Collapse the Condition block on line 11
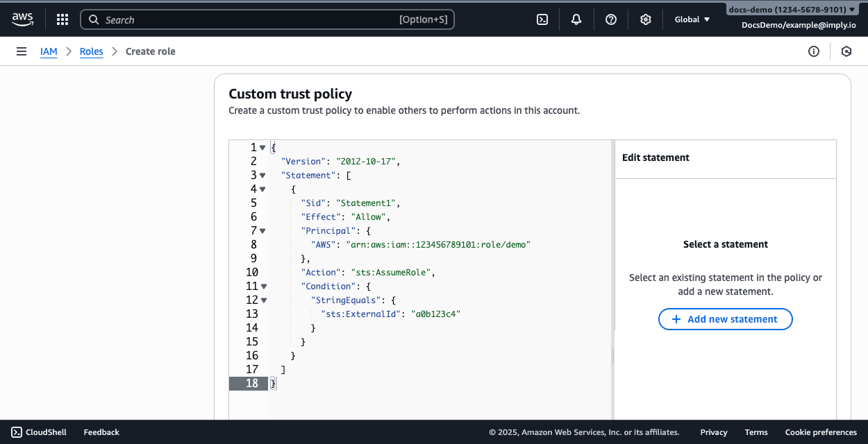Viewport: 868px width, 444px height. [264, 287]
